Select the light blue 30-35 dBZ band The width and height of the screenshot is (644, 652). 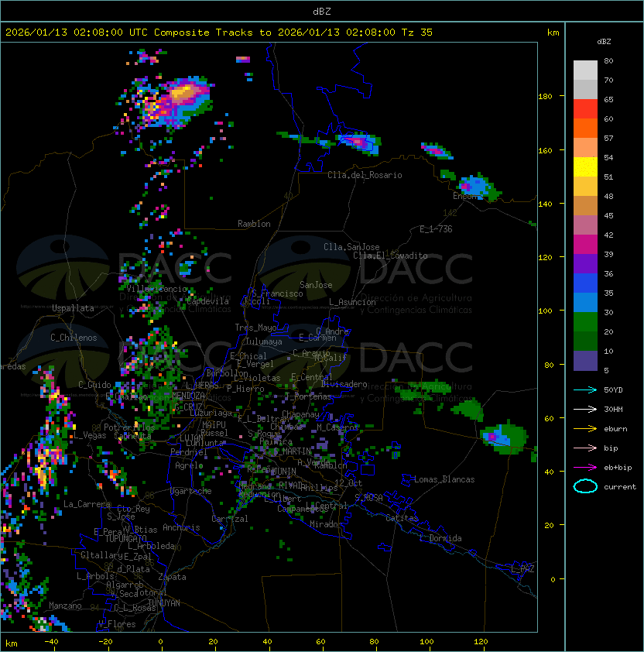tap(585, 303)
